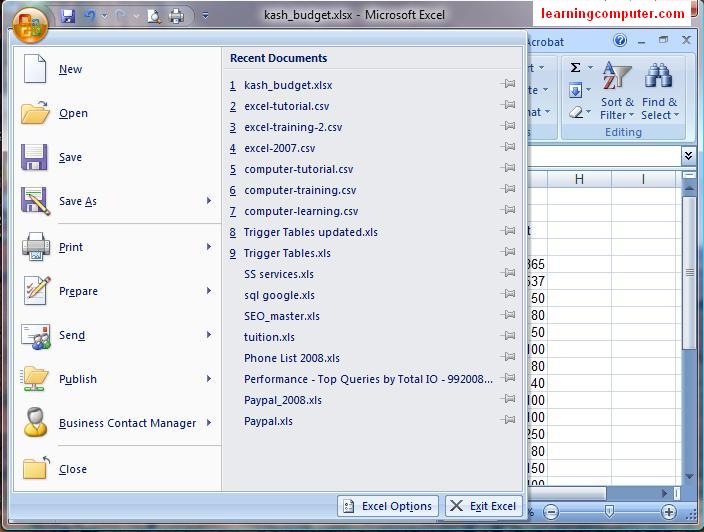Click the round Office Button
Image resolution: width=704 pixels, height=532 pixels.
30,25
